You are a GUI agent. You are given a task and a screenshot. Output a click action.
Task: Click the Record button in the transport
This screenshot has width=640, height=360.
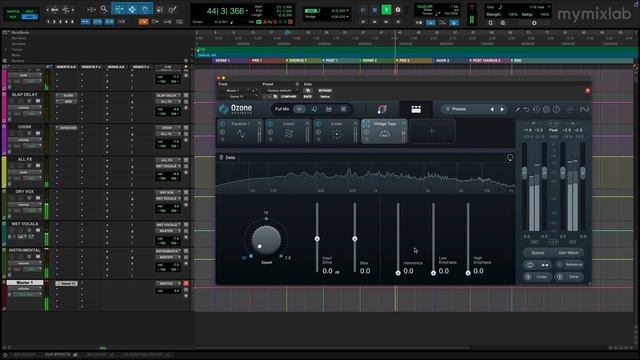398,9
